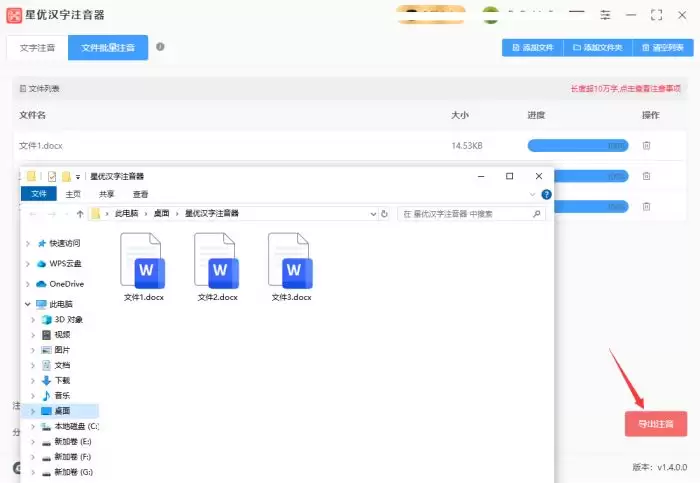This screenshot has width=700, height=483.
Task: Click the 导出注音 export button
Action: point(656,424)
